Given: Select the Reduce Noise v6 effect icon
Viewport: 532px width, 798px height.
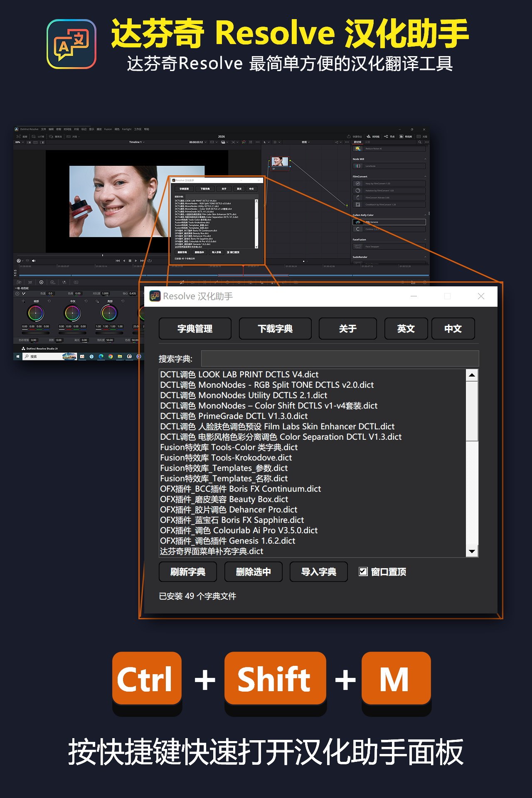Looking at the screenshot, I should 357,148.
